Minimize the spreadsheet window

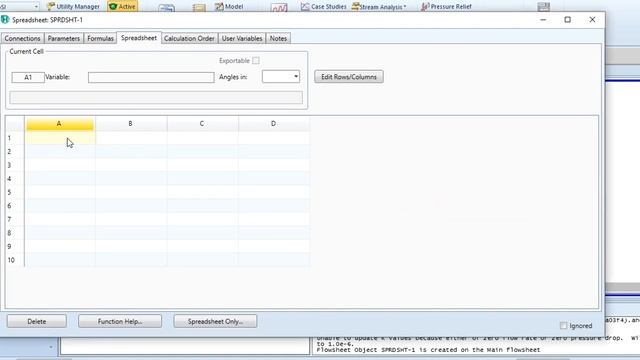[x=543, y=20]
